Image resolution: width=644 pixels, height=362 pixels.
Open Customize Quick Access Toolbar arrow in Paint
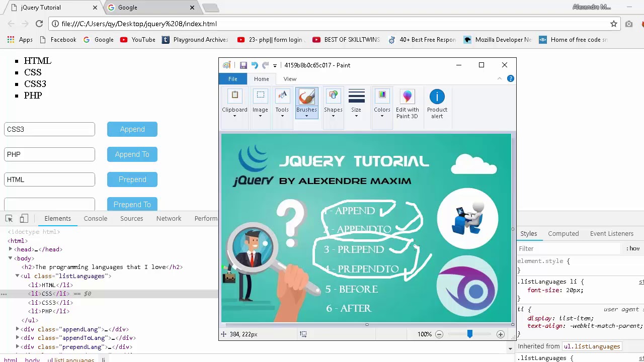[275, 65]
